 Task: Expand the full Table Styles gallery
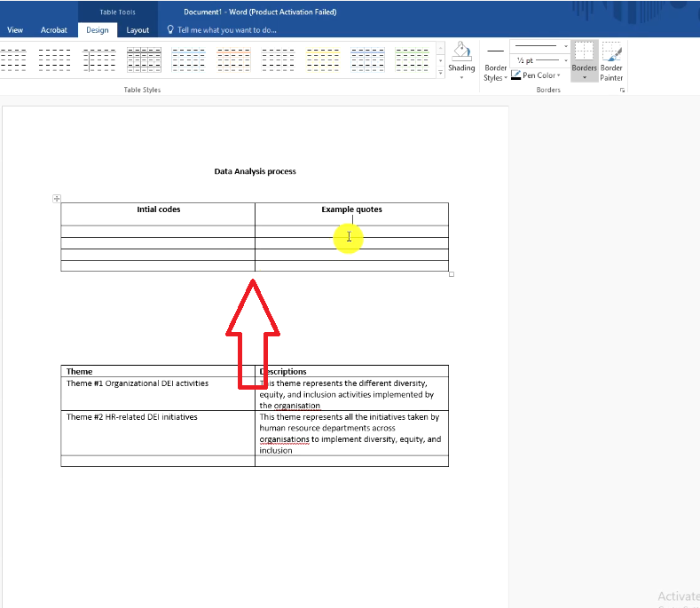pos(441,73)
